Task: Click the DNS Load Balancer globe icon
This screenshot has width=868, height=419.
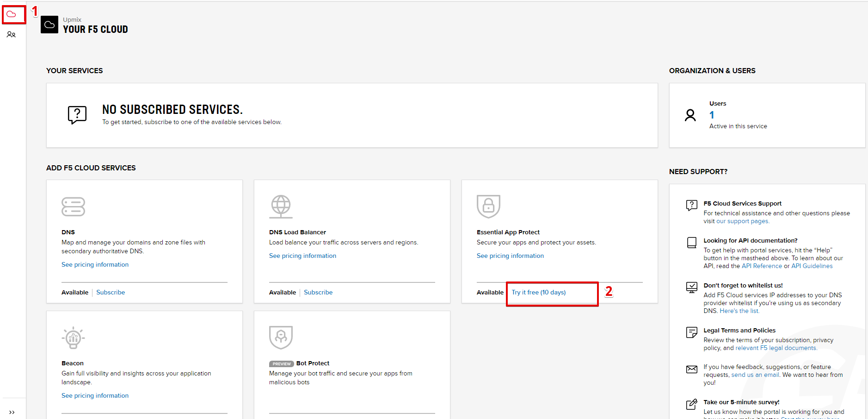Action: (281, 206)
